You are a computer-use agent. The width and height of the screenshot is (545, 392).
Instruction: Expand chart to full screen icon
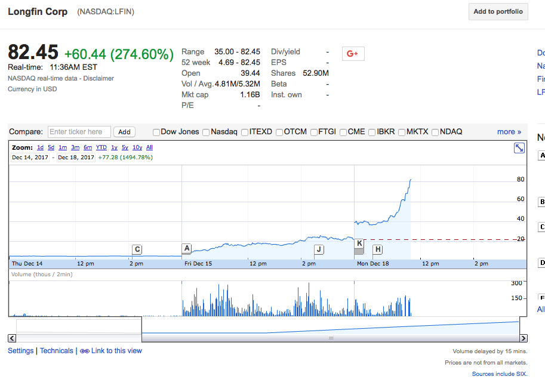[x=519, y=148]
